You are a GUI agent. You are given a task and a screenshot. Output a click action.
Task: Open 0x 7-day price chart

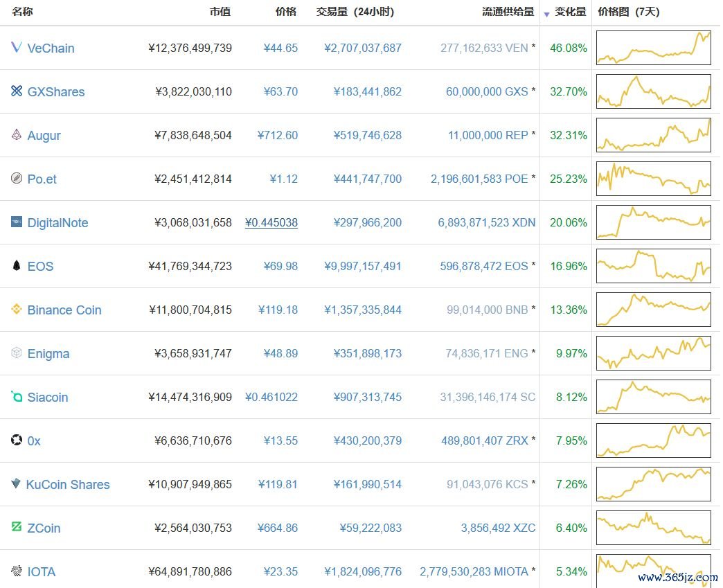(653, 440)
